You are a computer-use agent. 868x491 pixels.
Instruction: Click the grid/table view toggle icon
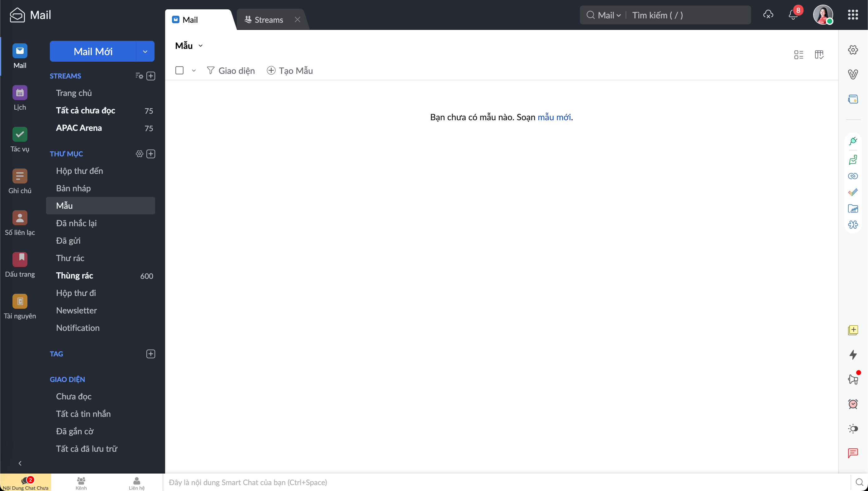(819, 55)
